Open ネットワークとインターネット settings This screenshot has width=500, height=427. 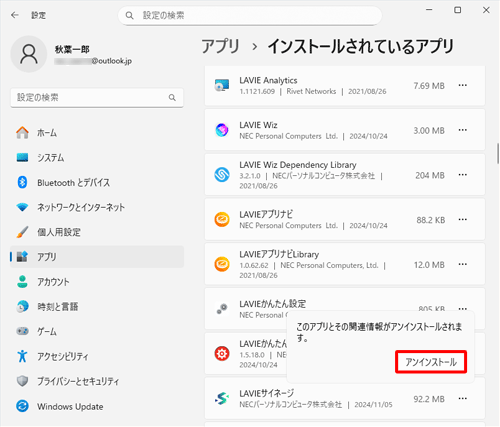97,207
